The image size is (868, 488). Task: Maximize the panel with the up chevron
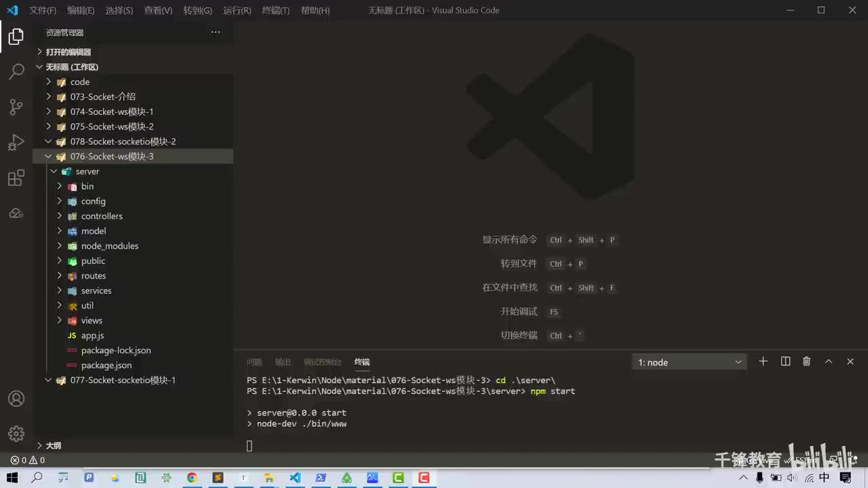coord(829,361)
